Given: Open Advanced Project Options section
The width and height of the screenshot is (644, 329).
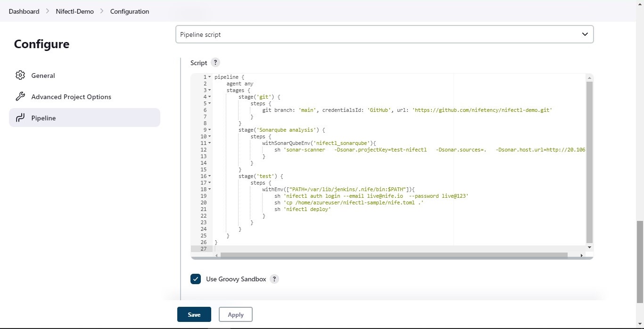Looking at the screenshot, I should (x=71, y=96).
